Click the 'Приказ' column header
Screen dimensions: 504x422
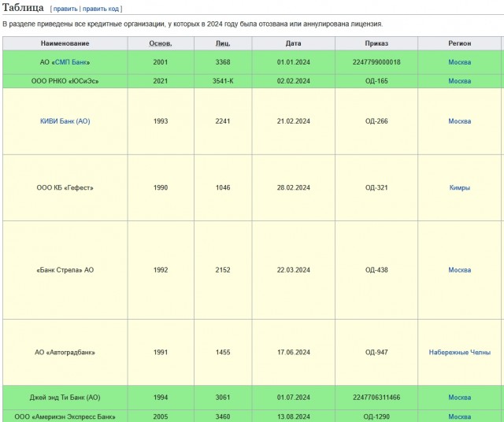pyautogui.click(x=376, y=43)
